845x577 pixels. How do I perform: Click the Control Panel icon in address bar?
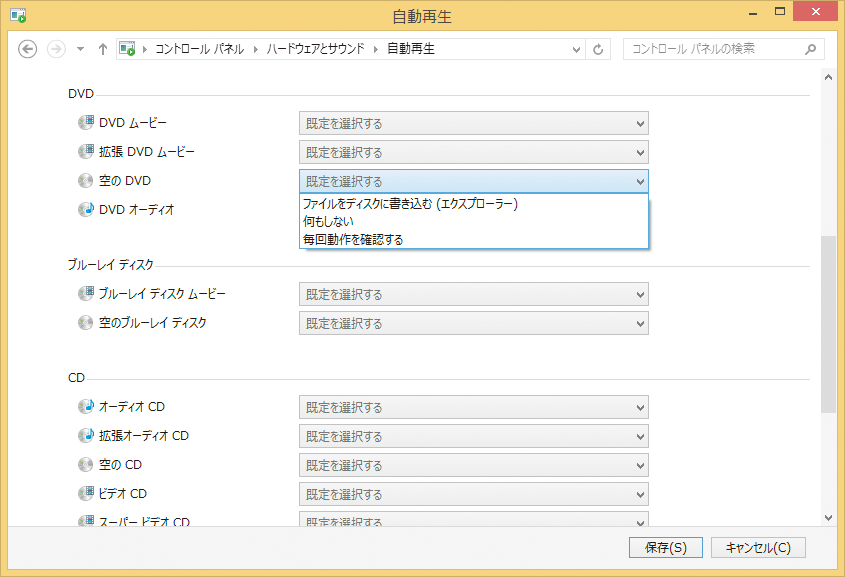point(127,48)
